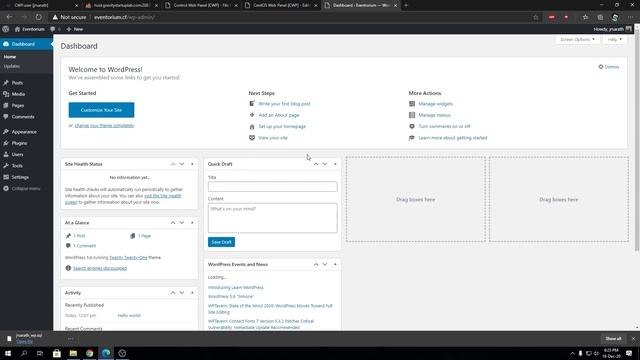
Task: Open comments bubble in the admin bar
Action: coord(55,29)
